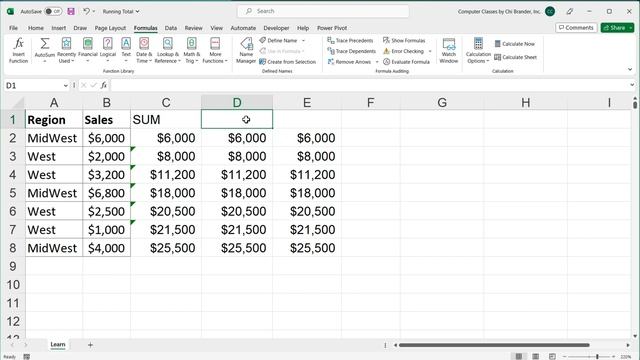The height and width of the screenshot is (360, 640).
Task: Add a new sheet
Action: pyautogui.click(x=90, y=345)
